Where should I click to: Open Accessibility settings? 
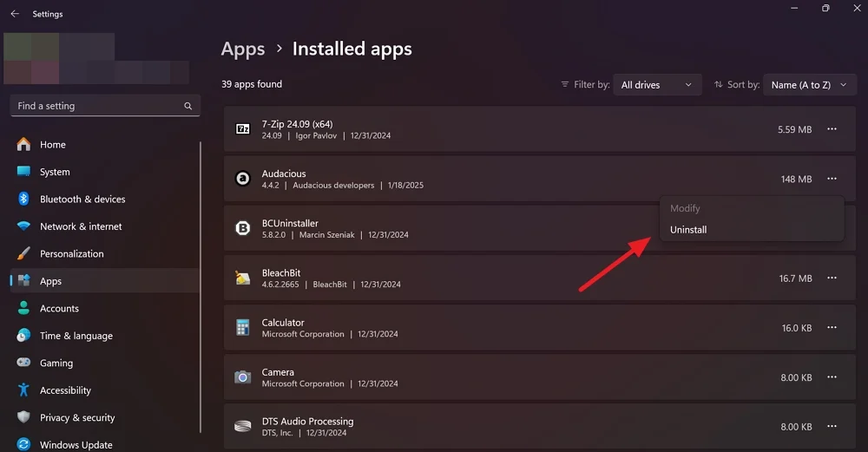coord(105,390)
